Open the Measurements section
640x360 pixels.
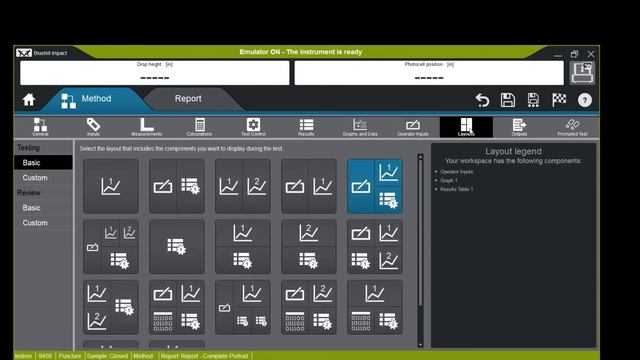pos(147,127)
